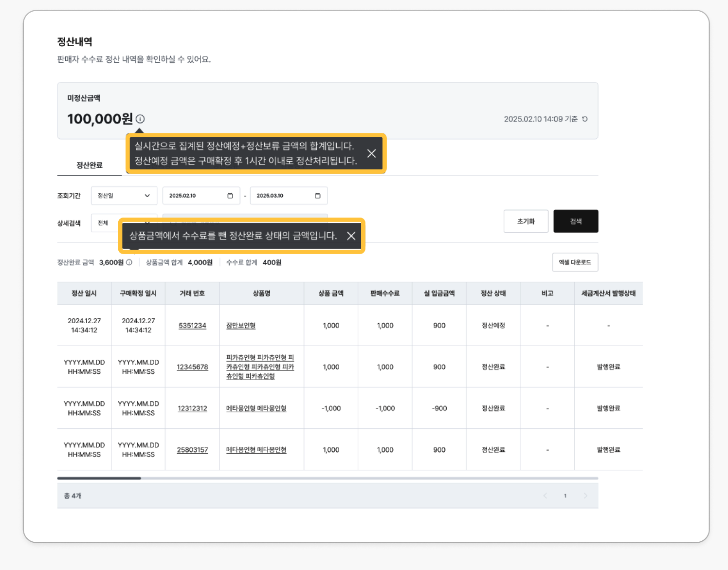Select page number 1
Screen dimensions: 728x570
(x=565, y=496)
